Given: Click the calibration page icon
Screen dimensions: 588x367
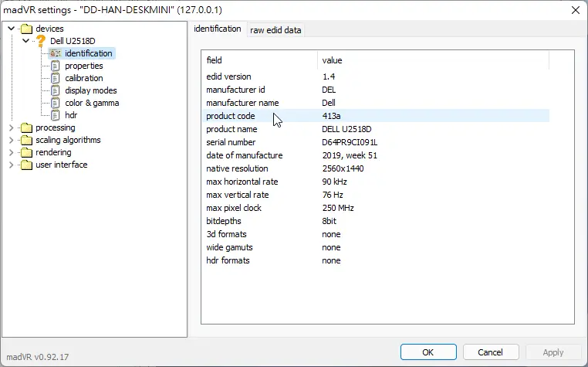Looking at the screenshot, I should pos(56,78).
